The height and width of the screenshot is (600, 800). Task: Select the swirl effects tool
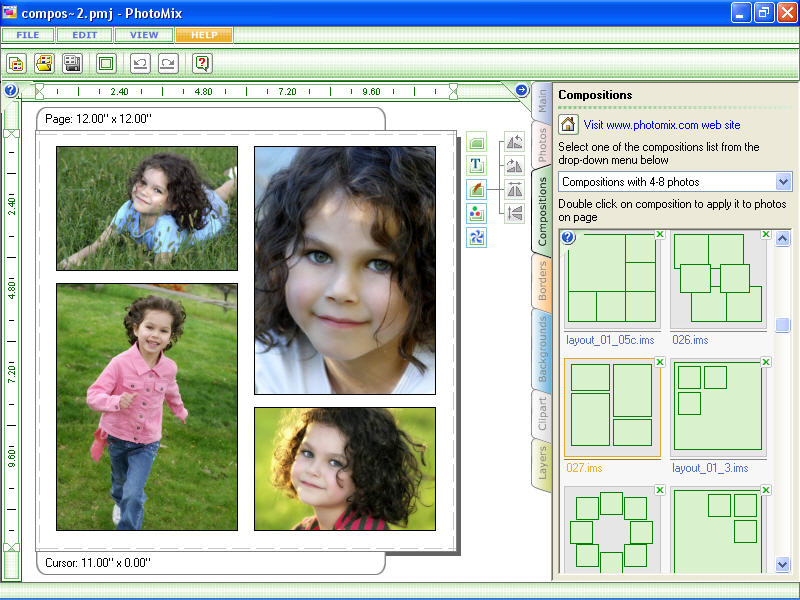(x=477, y=237)
